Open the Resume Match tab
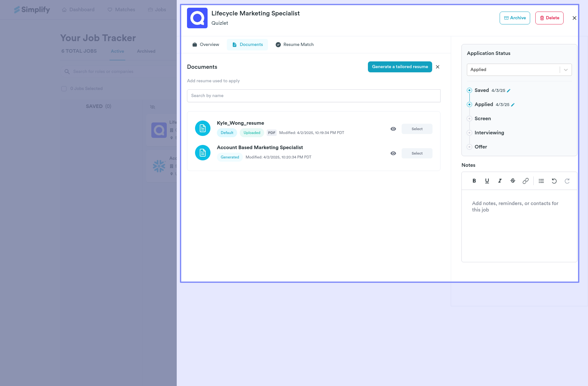The width and height of the screenshot is (588, 386). pos(295,45)
